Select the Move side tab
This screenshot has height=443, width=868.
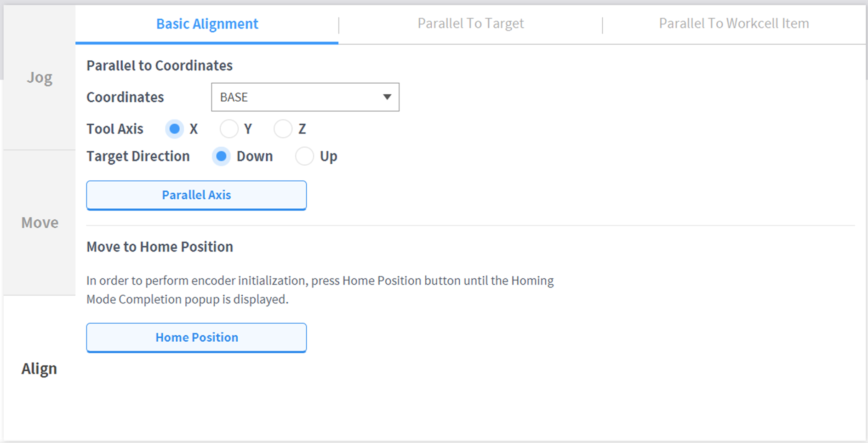[x=40, y=223]
